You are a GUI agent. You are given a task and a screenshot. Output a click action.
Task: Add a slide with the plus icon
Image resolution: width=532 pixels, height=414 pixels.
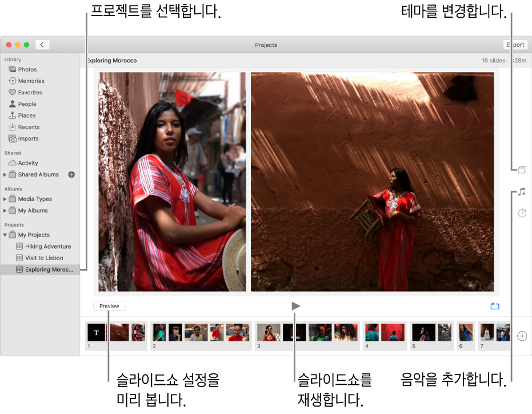(522, 336)
